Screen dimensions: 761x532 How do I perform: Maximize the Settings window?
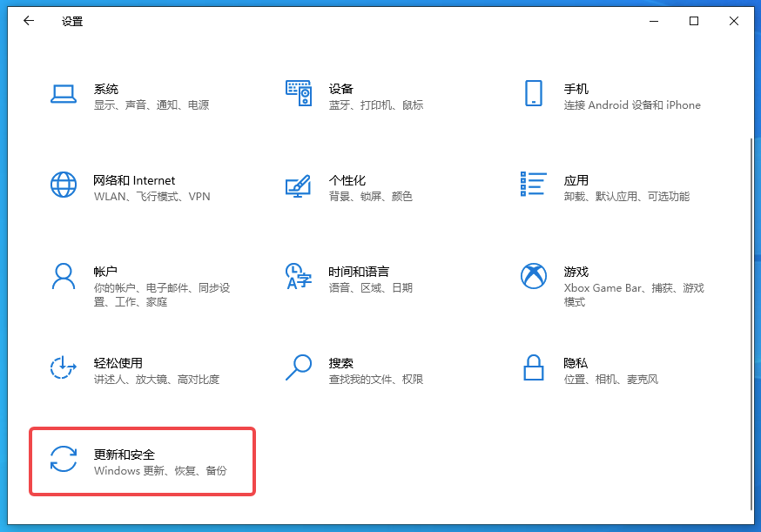tap(694, 21)
